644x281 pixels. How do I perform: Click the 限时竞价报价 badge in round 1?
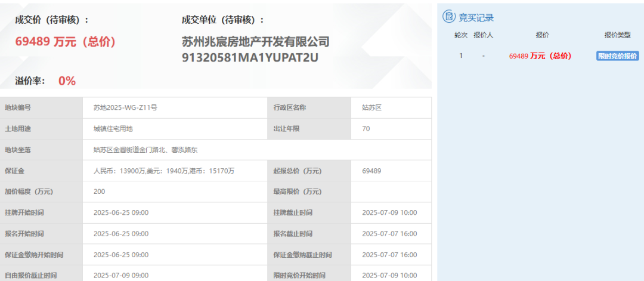pos(618,56)
